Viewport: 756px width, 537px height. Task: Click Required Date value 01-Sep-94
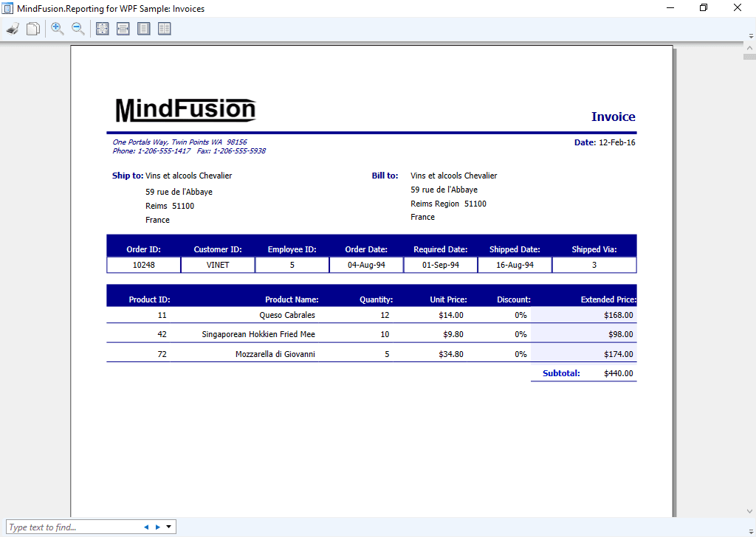click(441, 265)
